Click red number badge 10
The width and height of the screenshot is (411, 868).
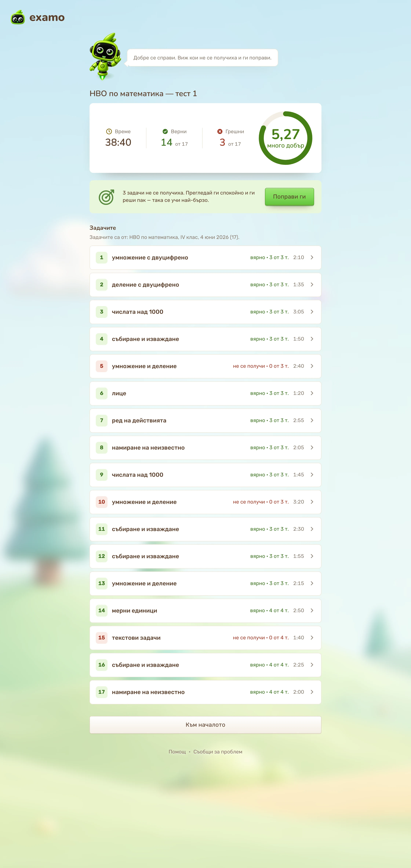[101, 502]
